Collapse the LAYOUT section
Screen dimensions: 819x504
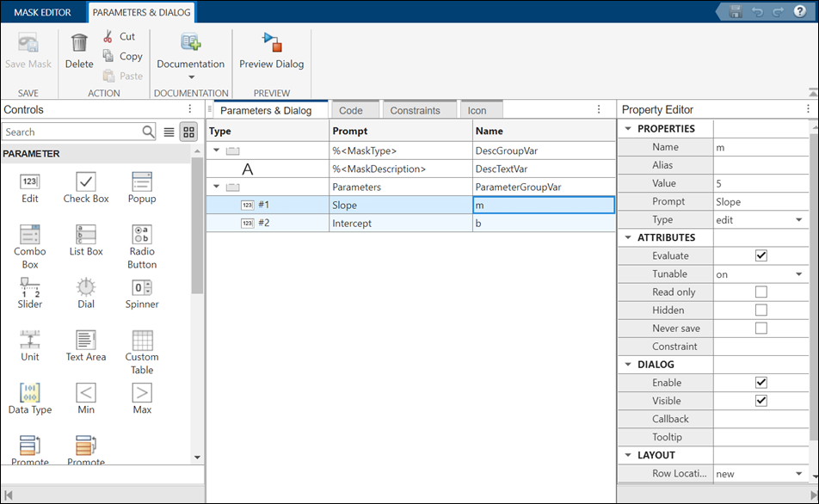click(628, 455)
